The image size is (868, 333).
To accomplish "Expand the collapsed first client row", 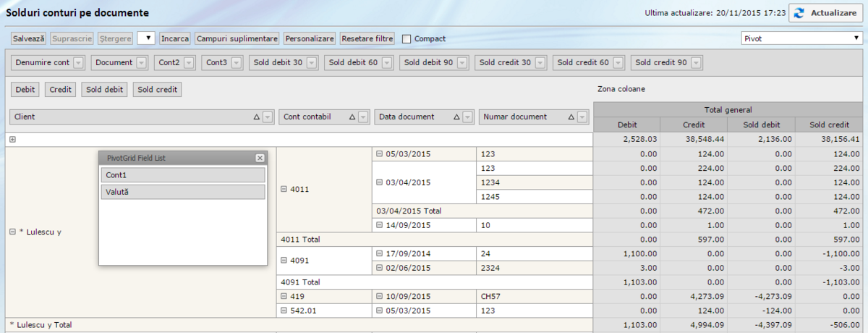I will pos(12,139).
